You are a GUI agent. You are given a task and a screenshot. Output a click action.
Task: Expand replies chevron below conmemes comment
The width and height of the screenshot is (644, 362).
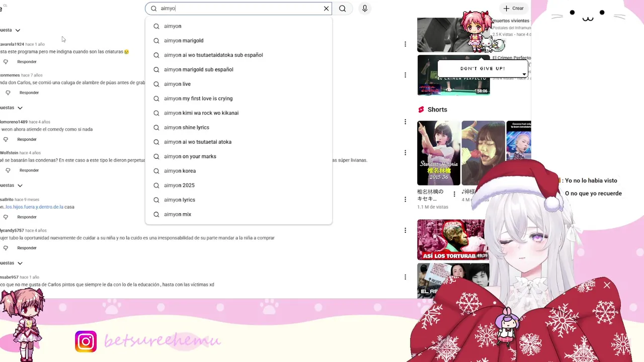tap(20, 108)
